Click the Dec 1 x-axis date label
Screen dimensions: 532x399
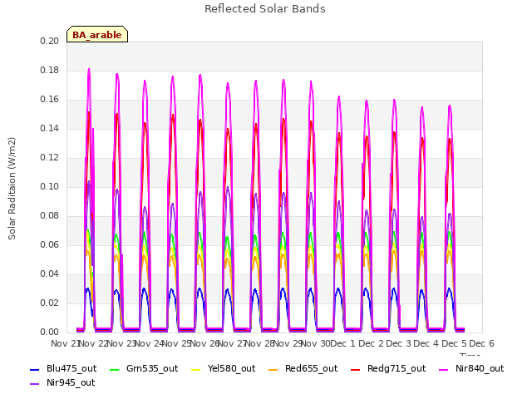(x=342, y=343)
